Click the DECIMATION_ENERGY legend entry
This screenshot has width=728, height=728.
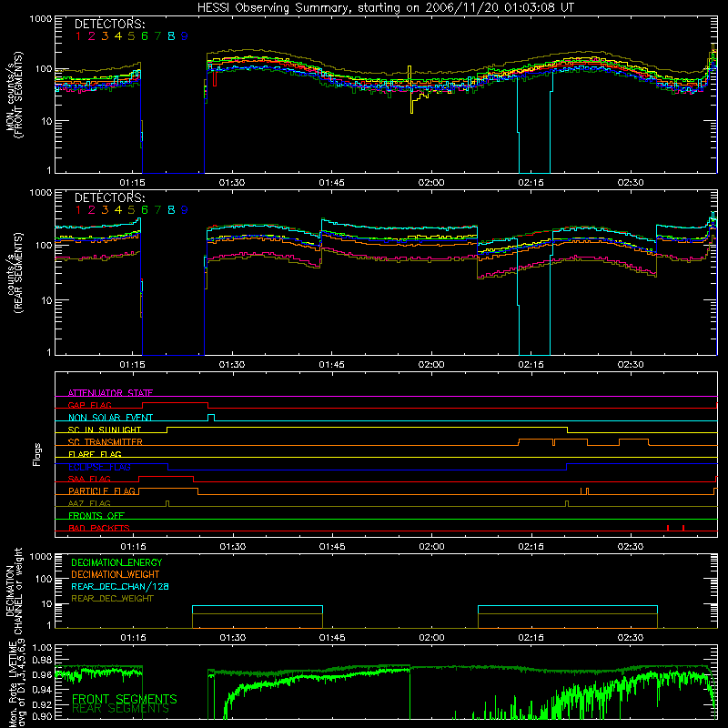pyautogui.click(x=116, y=562)
